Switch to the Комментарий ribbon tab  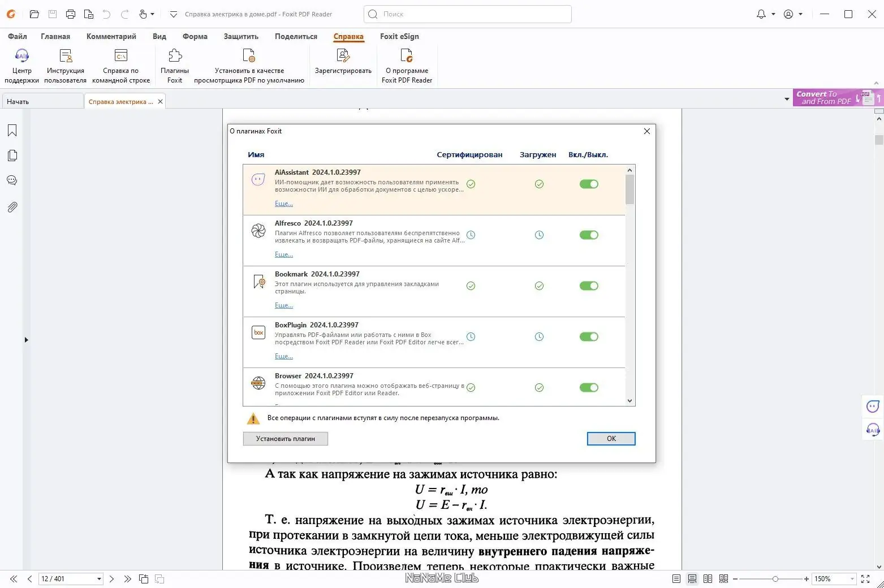point(111,36)
